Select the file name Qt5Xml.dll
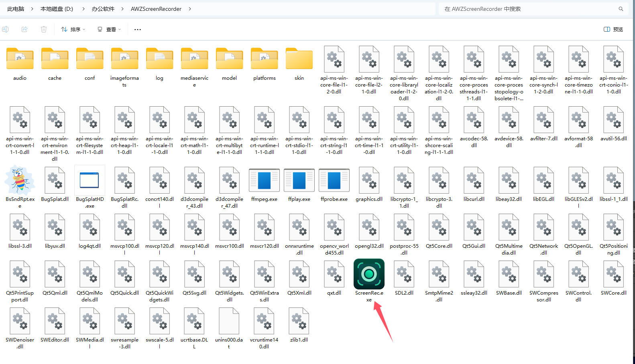 click(x=299, y=293)
